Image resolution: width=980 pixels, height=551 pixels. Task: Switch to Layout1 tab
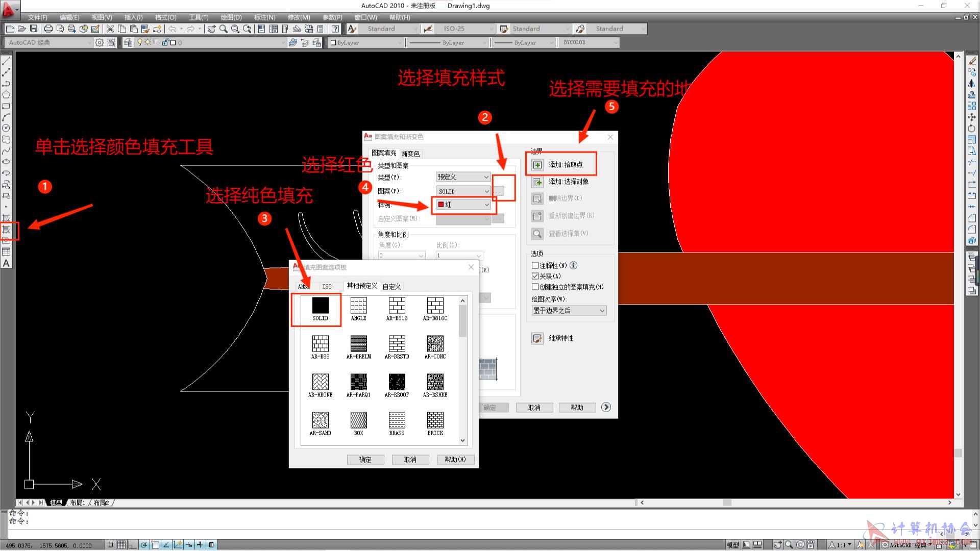(78, 503)
